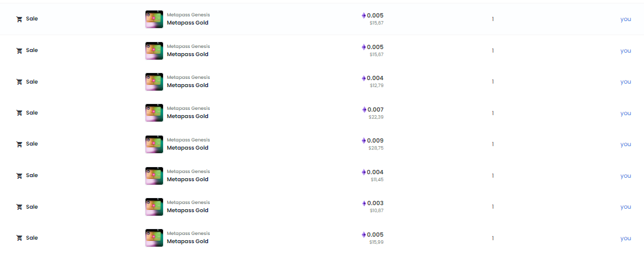Image resolution: width=644 pixels, height=256 pixels.
Task: Click the cart icon in the $22,39 sale row
Action: pyautogui.click(x=19, y=113)
